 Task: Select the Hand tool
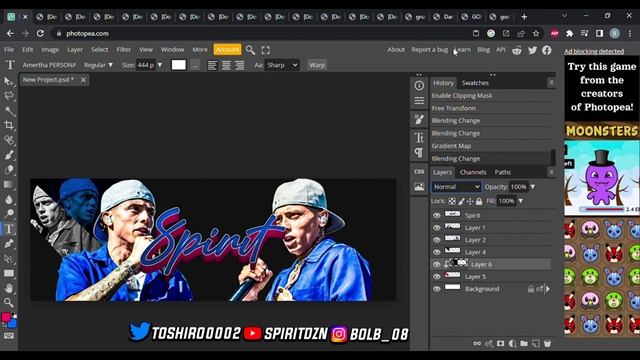coord(9,288)
